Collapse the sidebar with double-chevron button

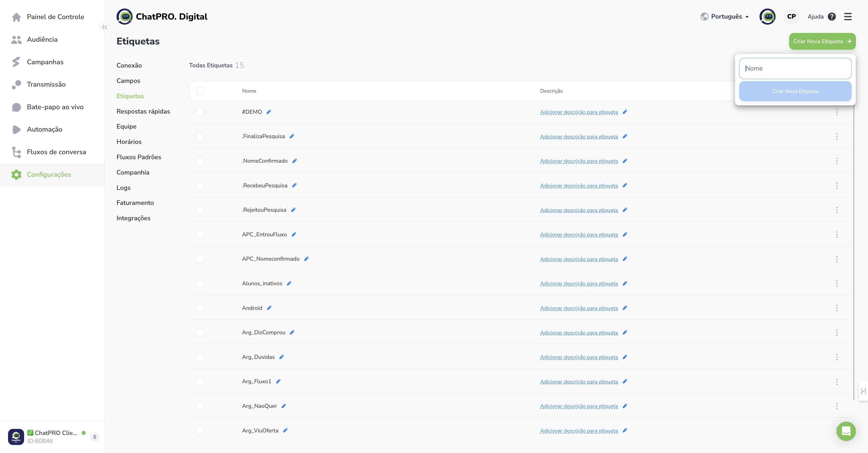[x=104, y=27]
